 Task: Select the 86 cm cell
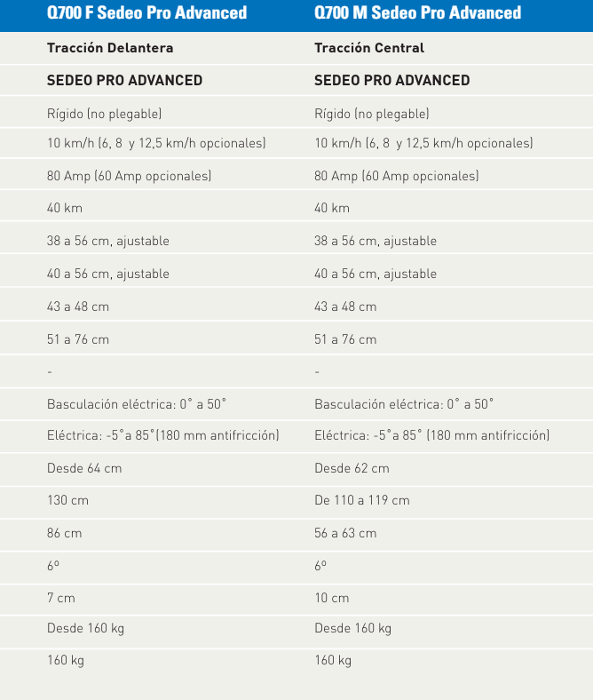(x=65, y=533)
